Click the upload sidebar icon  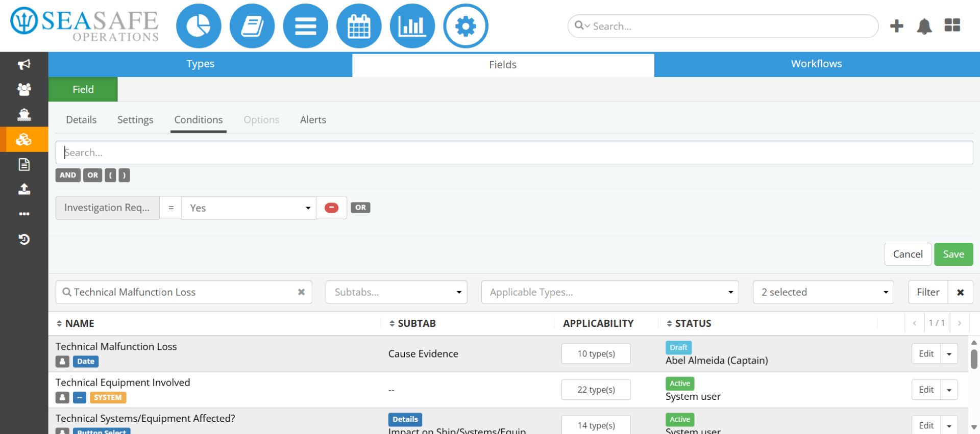coord(24,189)
